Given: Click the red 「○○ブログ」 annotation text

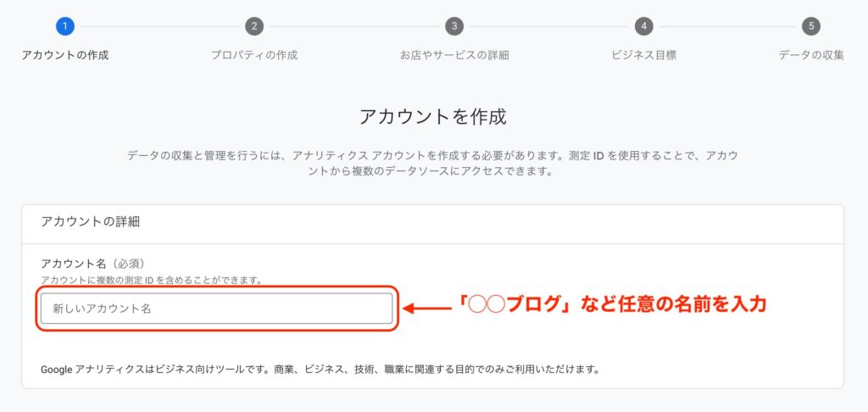Looking at the screenshot, I should tap(611, 304).
